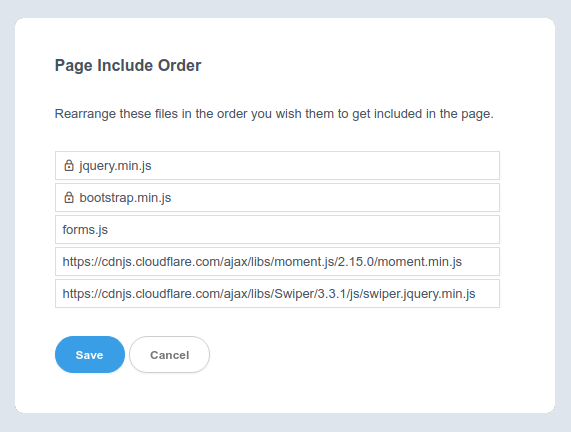Select the forms.js list item
The image size is (571, 432).
click(277, 229)
